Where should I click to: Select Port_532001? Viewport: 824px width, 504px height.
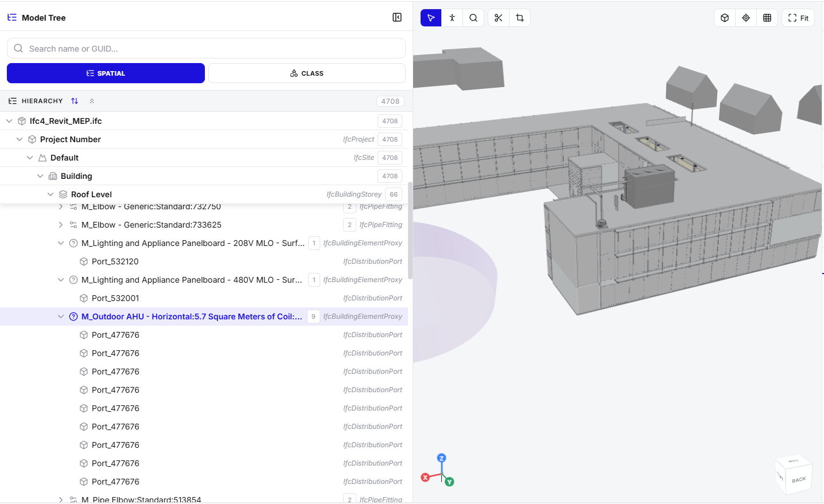point(204,298)
